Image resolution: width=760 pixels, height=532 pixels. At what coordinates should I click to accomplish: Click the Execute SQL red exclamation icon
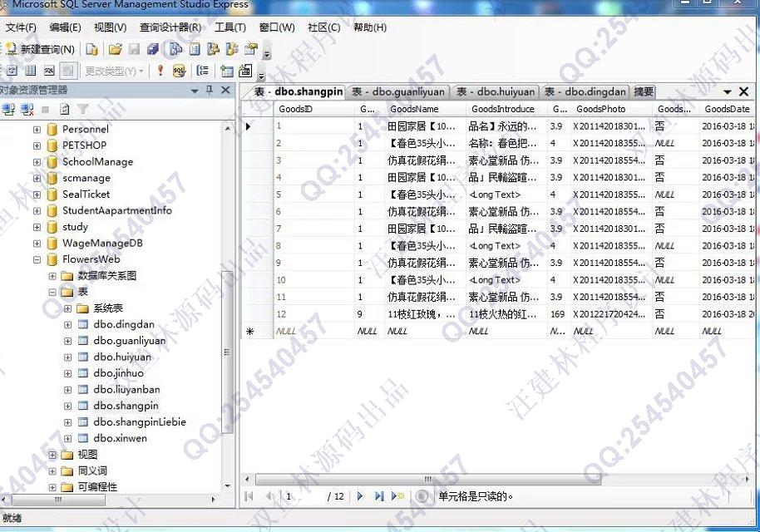tap(160, 71)
